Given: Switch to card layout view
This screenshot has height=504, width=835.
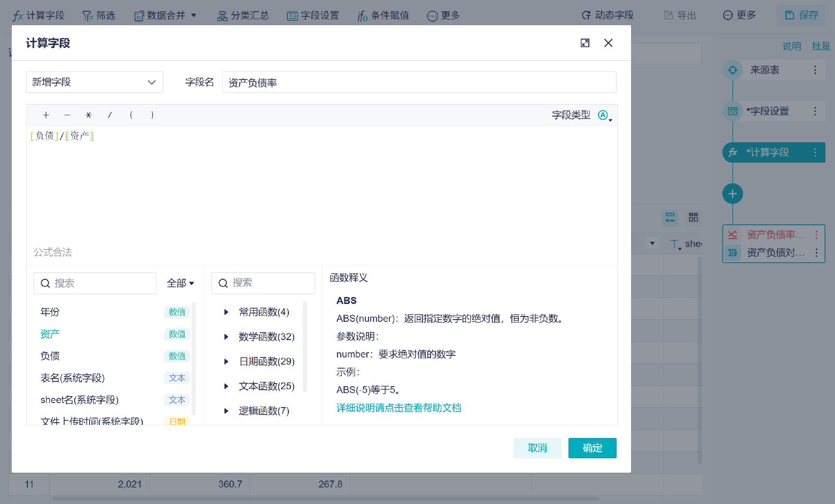Looking at the screenshot, I should pyautogui.click(x=693, y=217).
